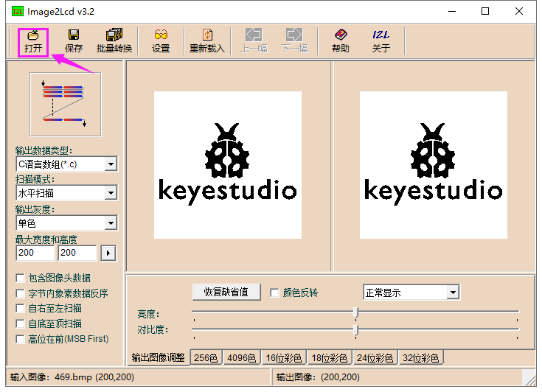Viewport: 542px width, 392px height.
Task: Click the 恢复缺省值 restore defaults button
Action: click(x=226, y=293)
